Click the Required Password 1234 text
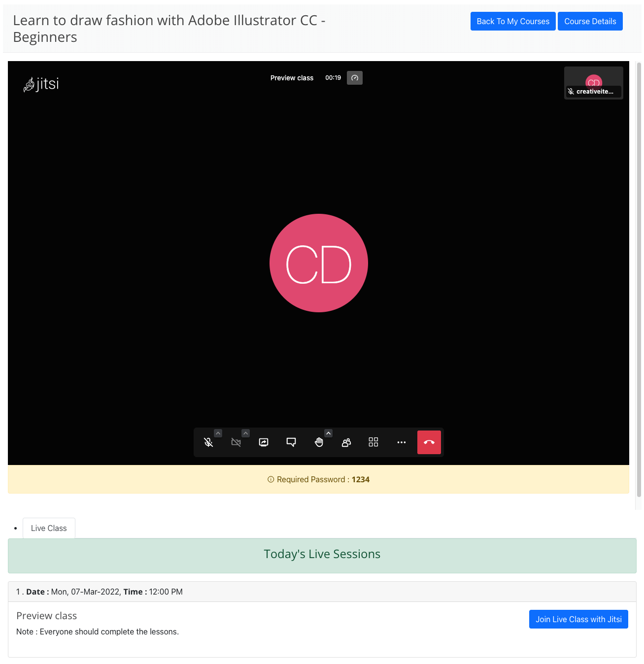The height and width of the screenshot is (664, 644). (323, 479)
